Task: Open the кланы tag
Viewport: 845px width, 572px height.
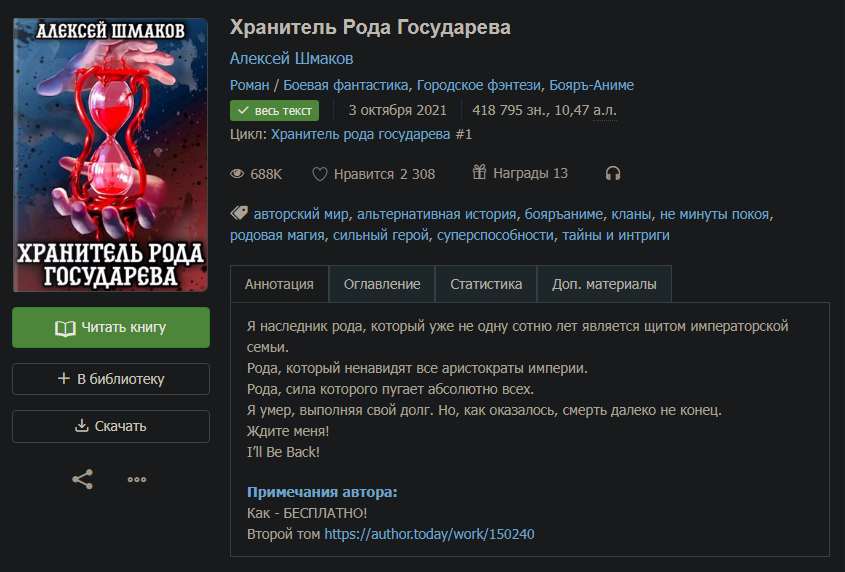Action: tap(631, 214)
